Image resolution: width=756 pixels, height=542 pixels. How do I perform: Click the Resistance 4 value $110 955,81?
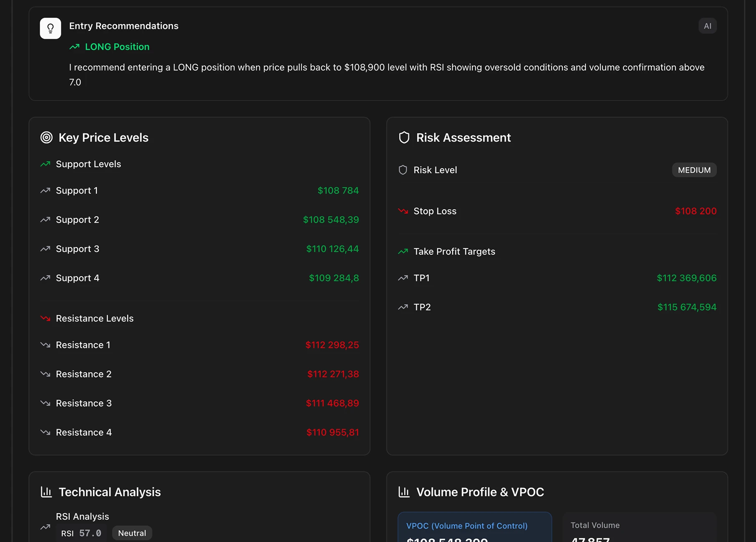[x=333, y=432]
